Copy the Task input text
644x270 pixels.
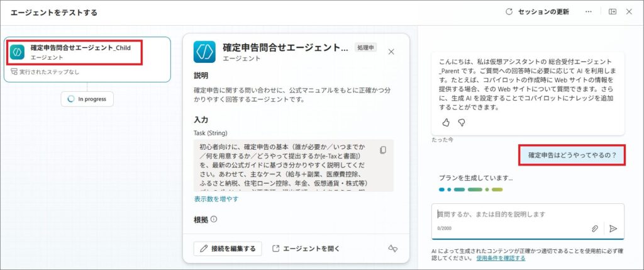pos(383,150)
